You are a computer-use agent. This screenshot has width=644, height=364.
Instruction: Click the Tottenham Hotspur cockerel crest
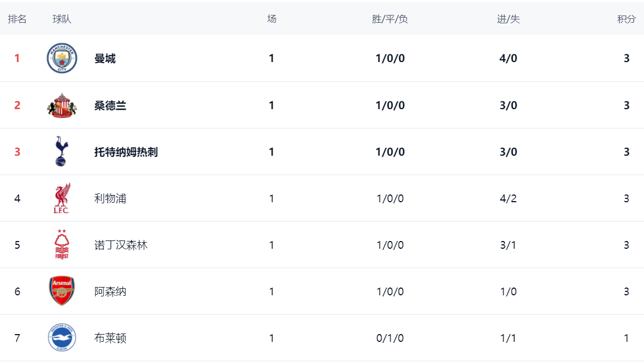(x=62, y=151)
